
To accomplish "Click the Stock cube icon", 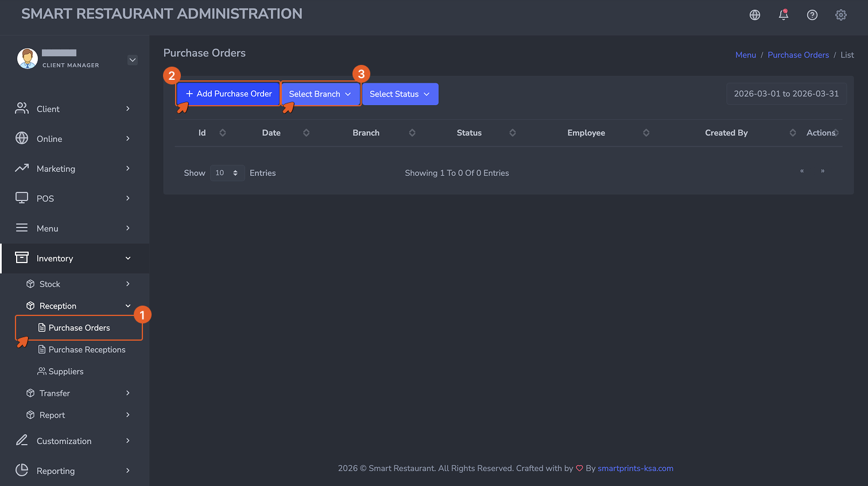I will [31, 284].
